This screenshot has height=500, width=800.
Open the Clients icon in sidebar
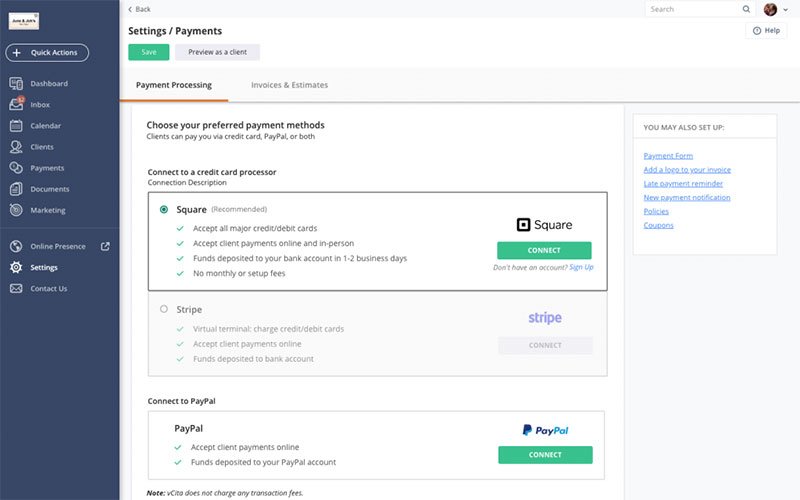tap(16, 147)
